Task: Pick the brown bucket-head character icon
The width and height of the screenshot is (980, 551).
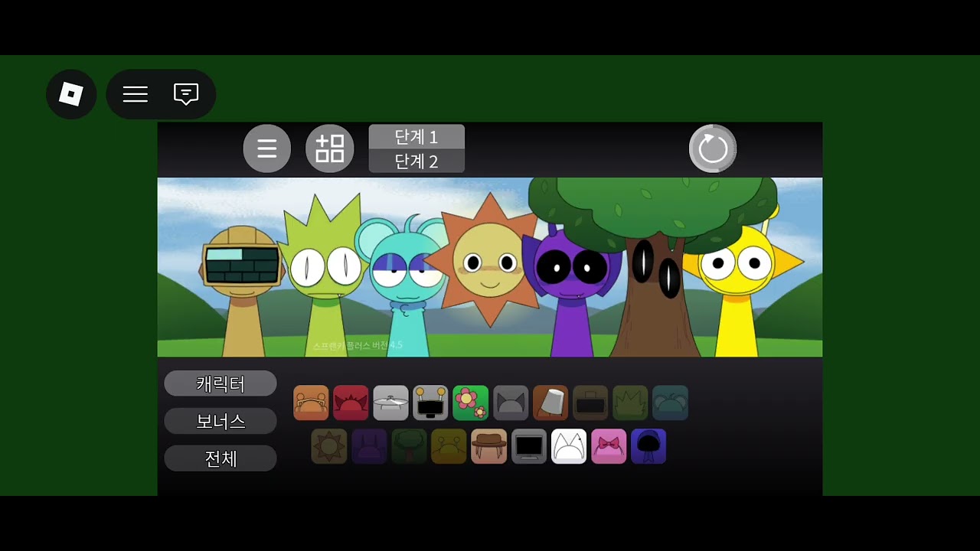Action: click(x=550, y=403)
